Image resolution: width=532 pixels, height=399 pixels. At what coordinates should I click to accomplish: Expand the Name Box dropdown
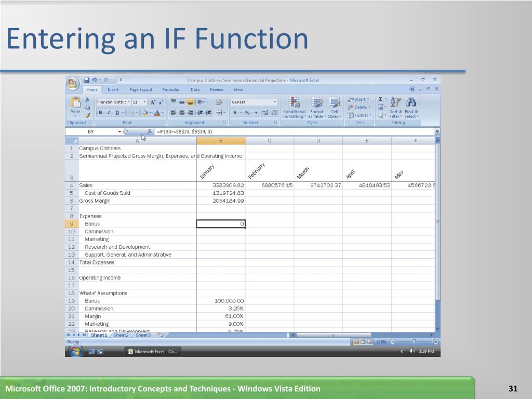pyautogui.click(x=119, y=131)
